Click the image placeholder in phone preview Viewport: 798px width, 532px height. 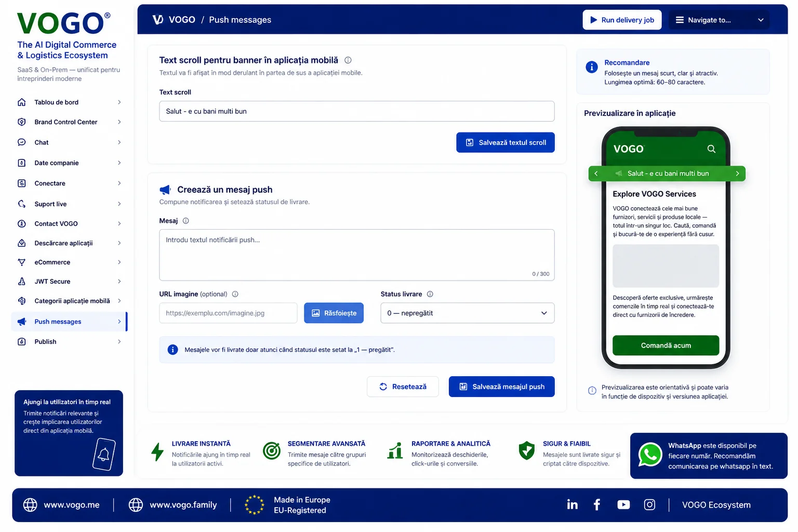[666, 266]
